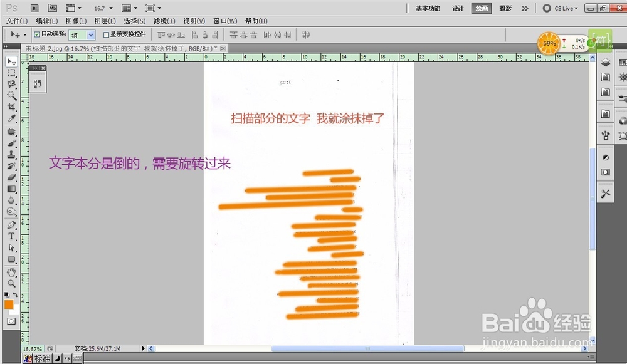Open the 帮助(H) menu
Image resolution: width=627 pixels, height=364 pixels.
tap(256, 21)
